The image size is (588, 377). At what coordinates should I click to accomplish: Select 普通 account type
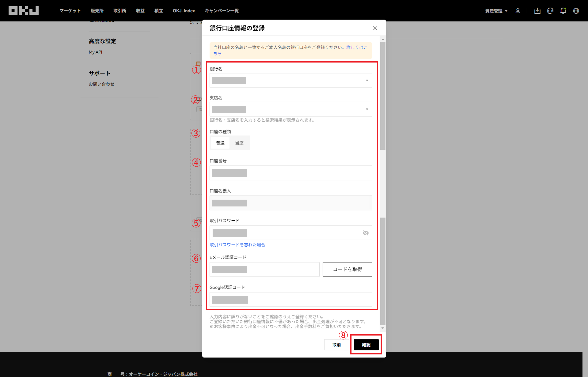pyautogui.click(x=220, y=143)
